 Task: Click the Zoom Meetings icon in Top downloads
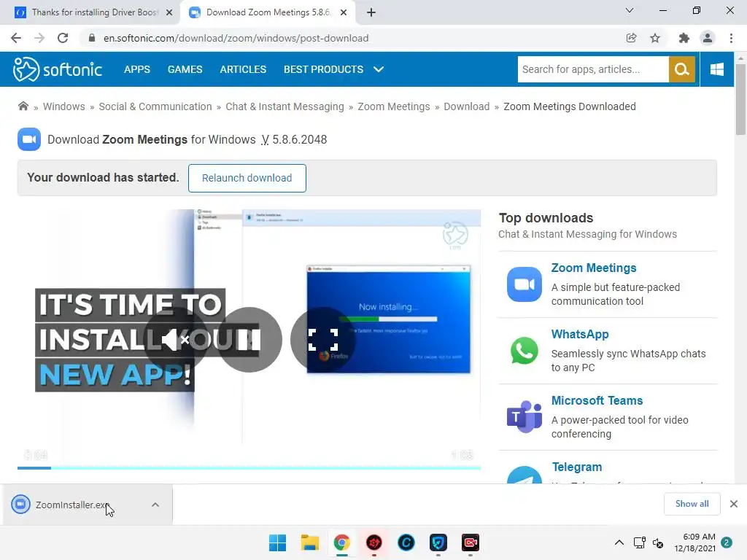(x=524, y=284)
